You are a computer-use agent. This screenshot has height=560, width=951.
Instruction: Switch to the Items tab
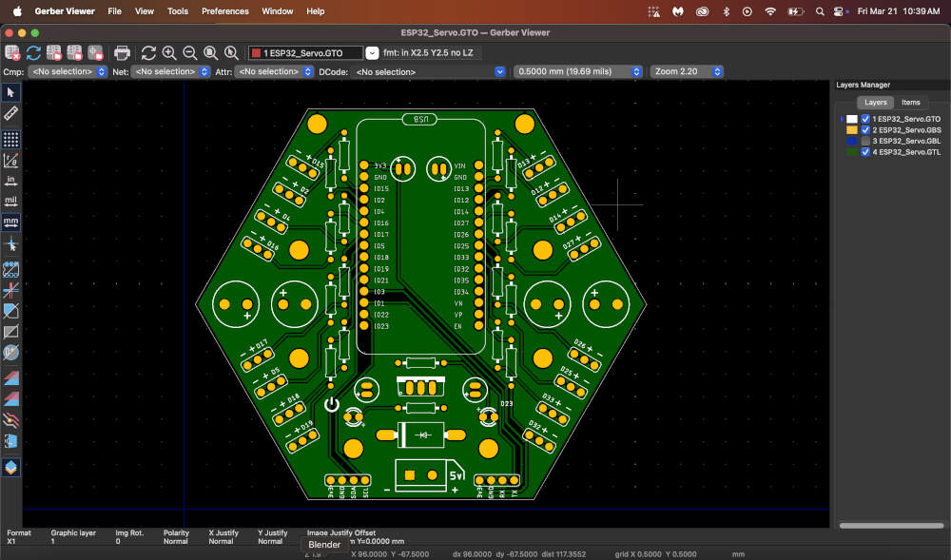pyautogui.click(x=910, y=103)
